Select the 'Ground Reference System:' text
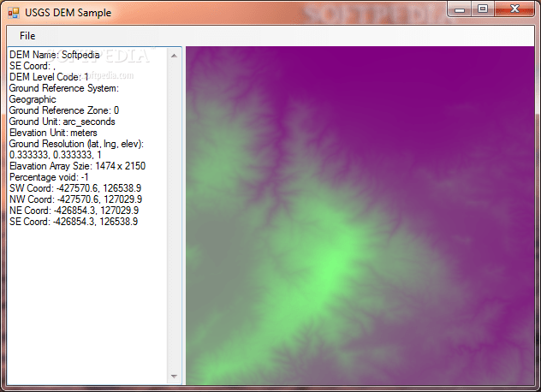This screenshot has height=392, width=541. click(64, 88)
